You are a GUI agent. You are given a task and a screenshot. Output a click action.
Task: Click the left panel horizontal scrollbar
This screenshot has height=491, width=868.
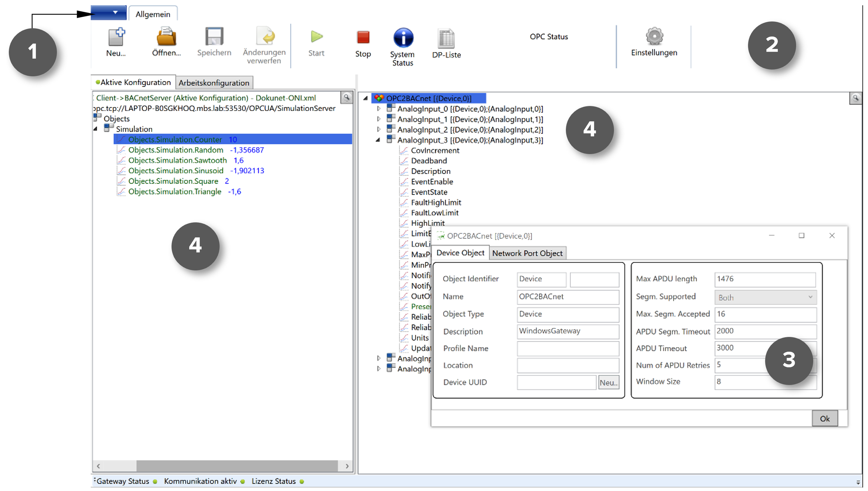(236, 465)
